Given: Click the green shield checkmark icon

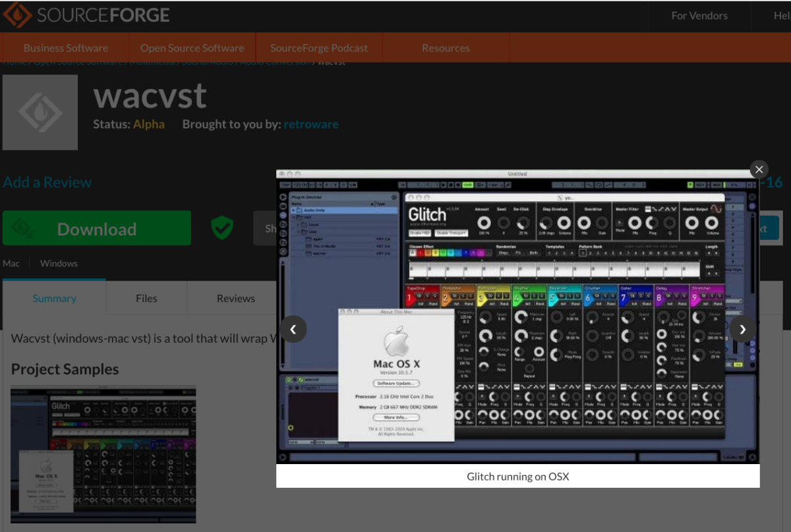Looking at the screenshot, I should (x=222, y=228).
